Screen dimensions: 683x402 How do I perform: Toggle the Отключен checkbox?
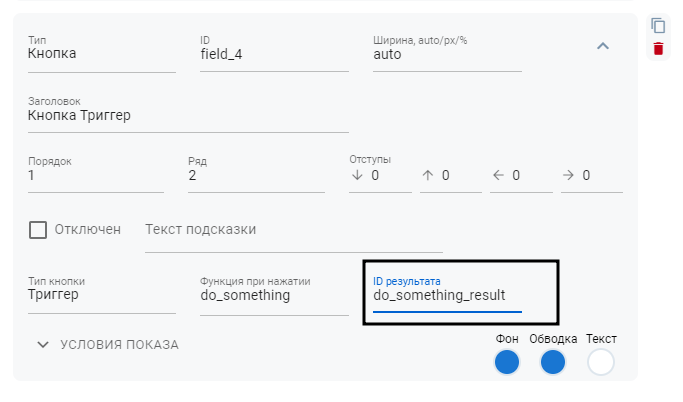click(38, 230)
